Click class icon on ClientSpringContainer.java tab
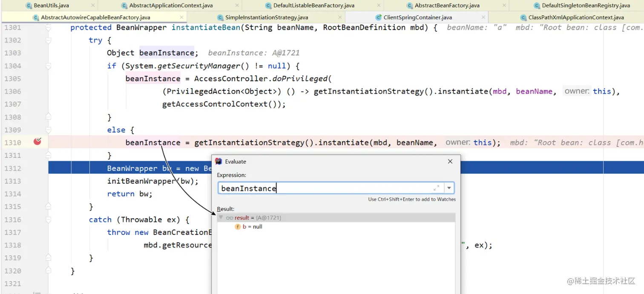This screenshot has height=294, width=644. point(379,17)
